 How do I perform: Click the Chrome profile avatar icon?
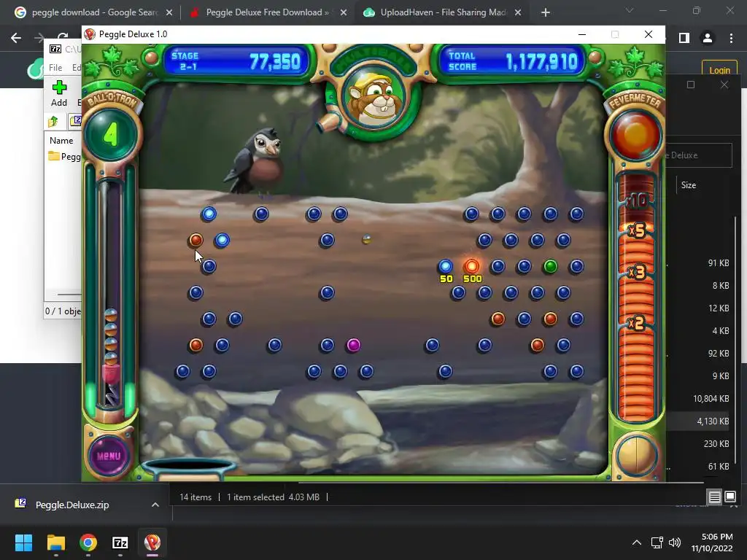click(x=708, y=38)
